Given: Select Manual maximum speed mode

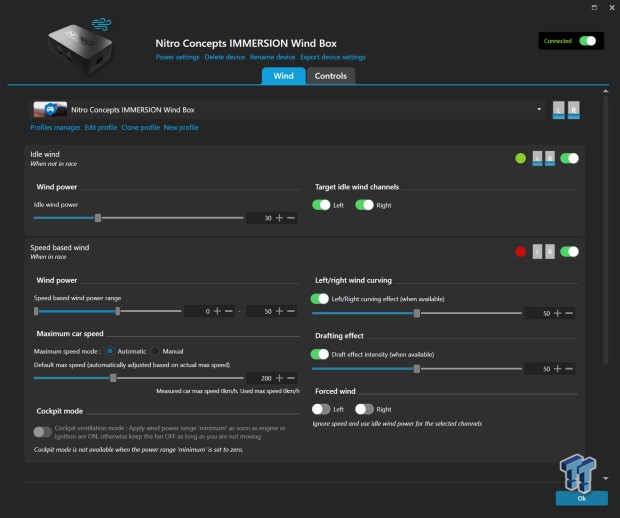Looking at the screenshot, I should [156, 350].
